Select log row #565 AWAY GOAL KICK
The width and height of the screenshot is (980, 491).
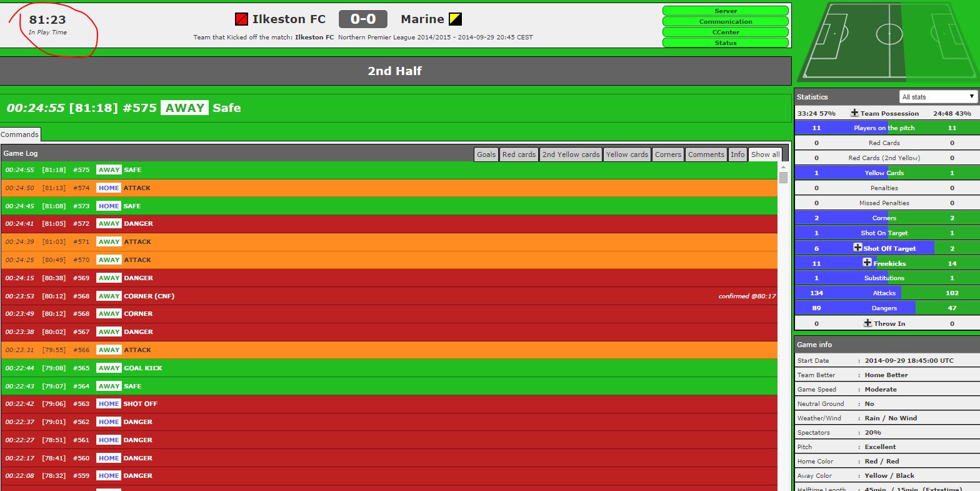click(x=389, y=368)
